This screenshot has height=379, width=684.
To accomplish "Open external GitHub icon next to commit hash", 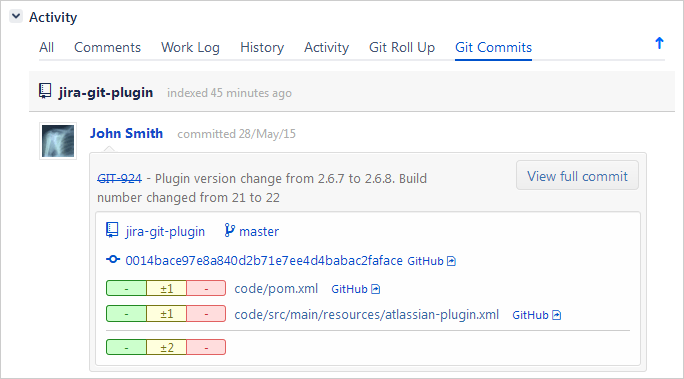I will [x=451, y=261].
